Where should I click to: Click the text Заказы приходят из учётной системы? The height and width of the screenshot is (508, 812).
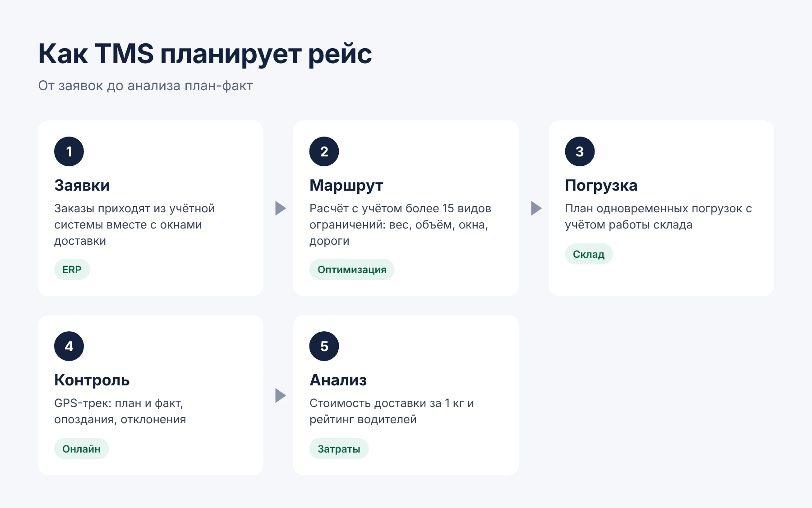(x=134, y=216)
